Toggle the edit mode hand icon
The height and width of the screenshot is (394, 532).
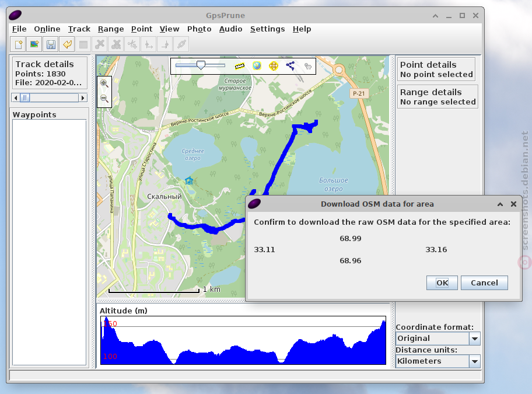click(308, 66)
